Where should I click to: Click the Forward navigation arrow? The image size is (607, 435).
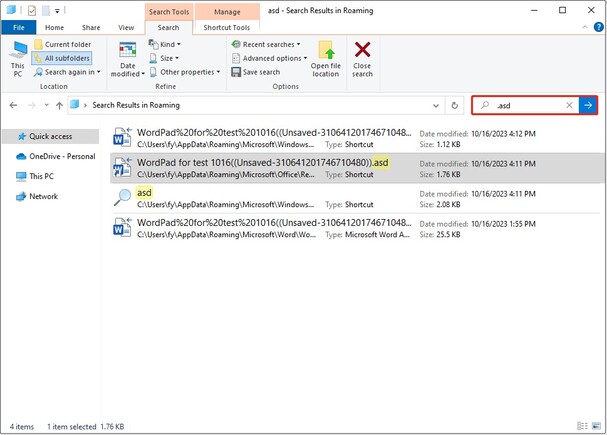[x=32, y=105]
